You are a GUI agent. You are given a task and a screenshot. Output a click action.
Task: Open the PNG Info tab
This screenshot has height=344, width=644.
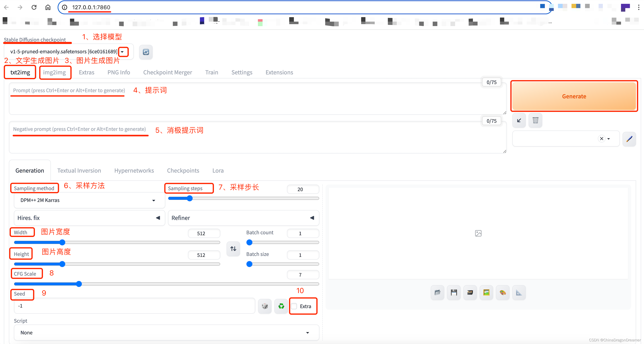[x=119, y=72]
